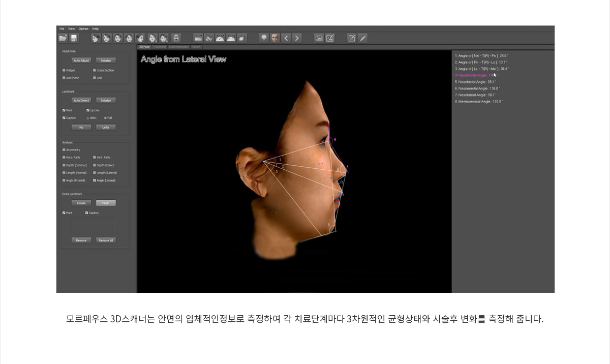Enable the Cross Section checkbox

tap(95, 70)
